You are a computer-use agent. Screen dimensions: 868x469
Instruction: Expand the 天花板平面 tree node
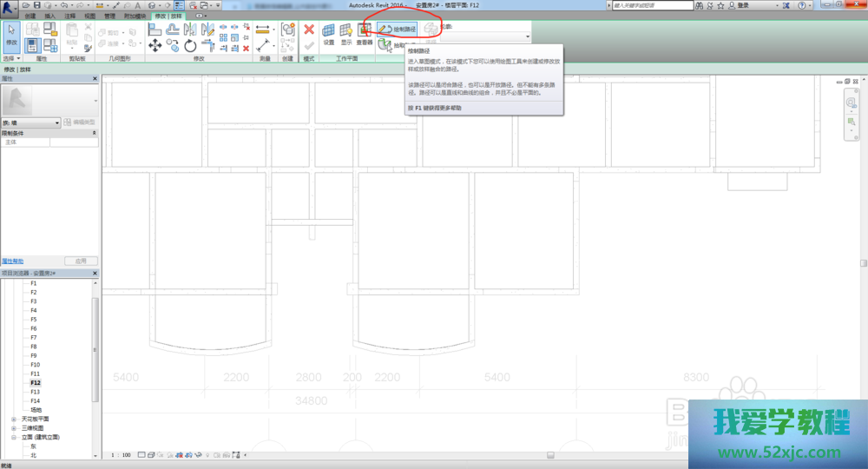pos(13,419)
